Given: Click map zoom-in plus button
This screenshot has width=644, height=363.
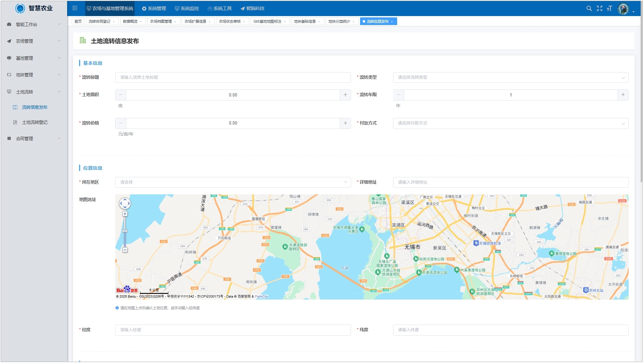Looking at the screenshot, I should coord(125,214).
